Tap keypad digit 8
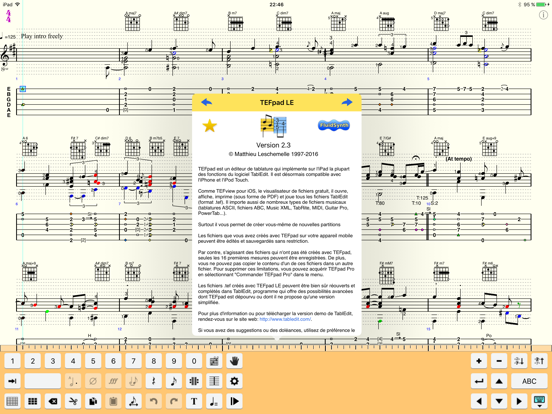Screen dimensions: 552x414 [x=153, y=361]
